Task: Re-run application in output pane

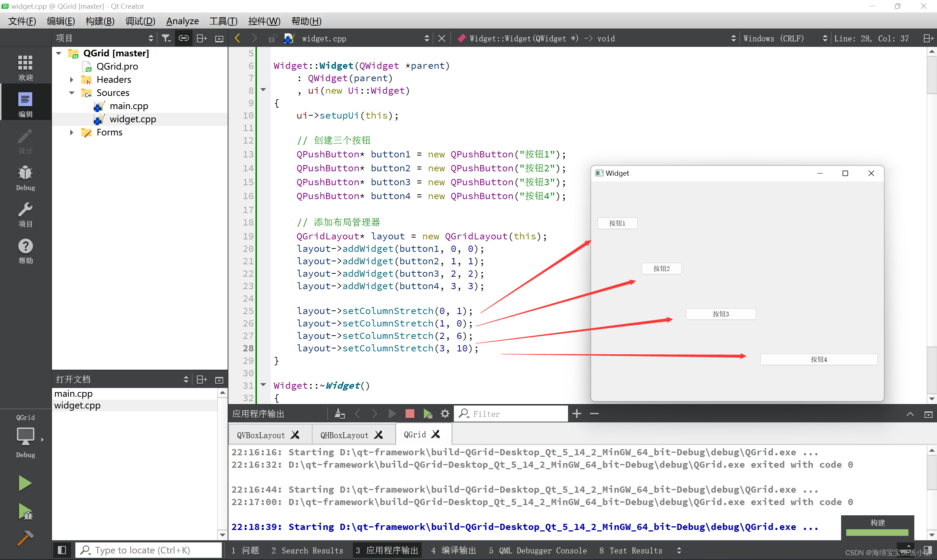Action: click(x=392, y=414)
